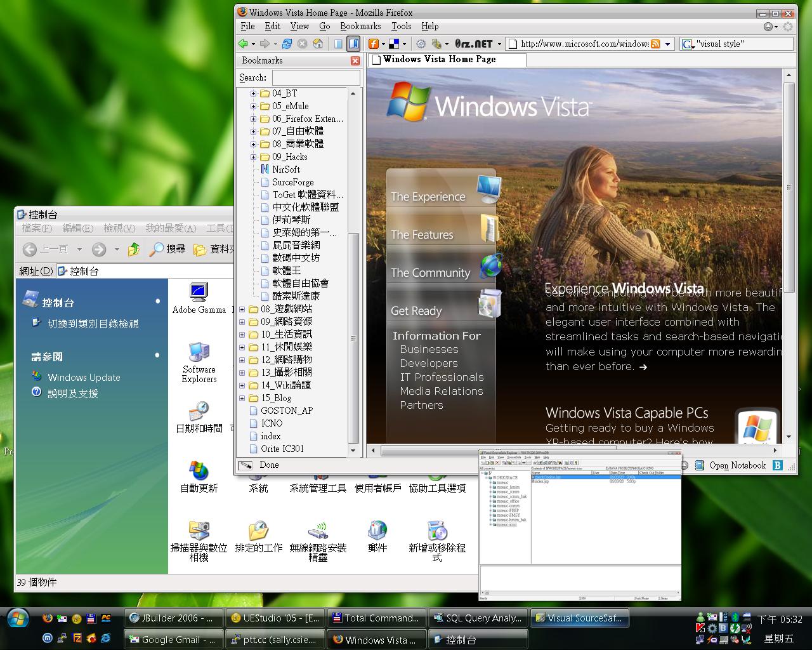Open the File menu in Firefox
The width and height of the screenshot is (812, 650).
(248, 26)
